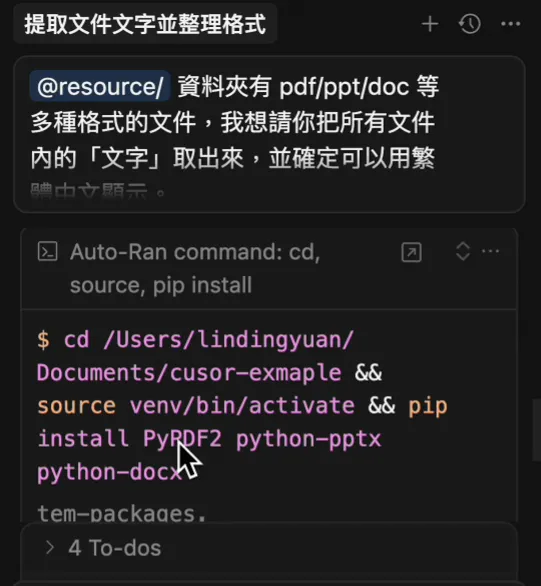The image size is (541, 586).
Task: Click the python-pptx package name
Action: coord(308,439)
